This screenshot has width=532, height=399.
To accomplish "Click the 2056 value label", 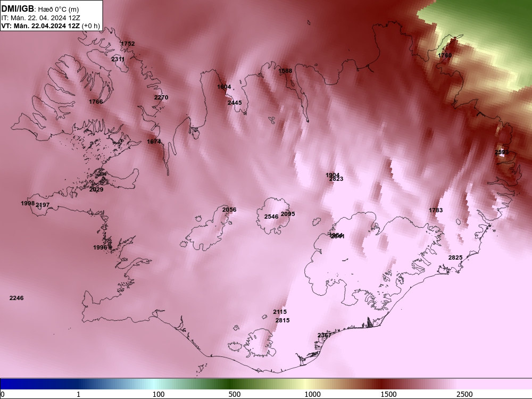I will [x=229, y=210].
